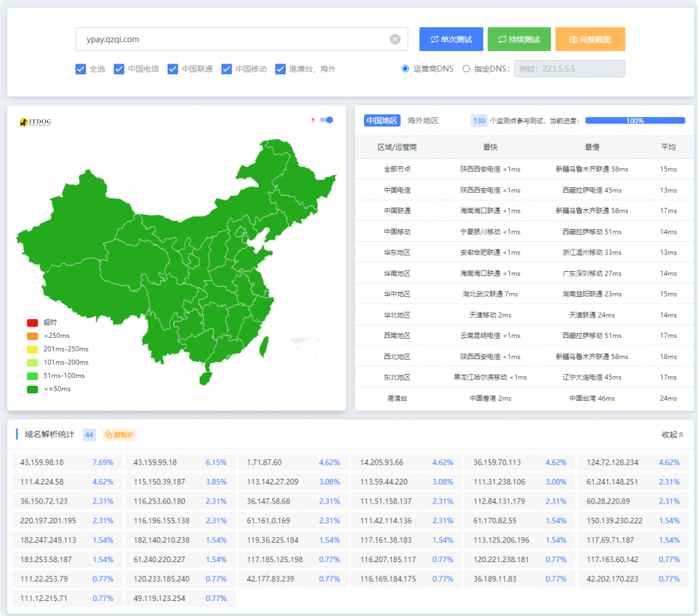Select the 中国地区 tab
Image resolution: width=698 pixels, height=616 pixels.
(382, 121)
